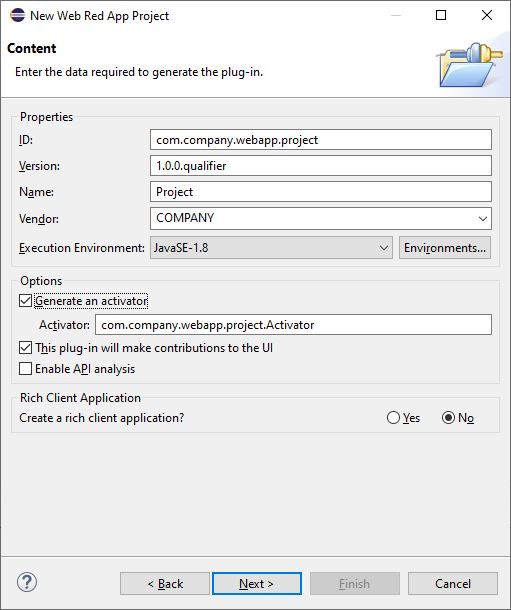
Task: Go to the Next wizard page
Action: click(257, 584)
